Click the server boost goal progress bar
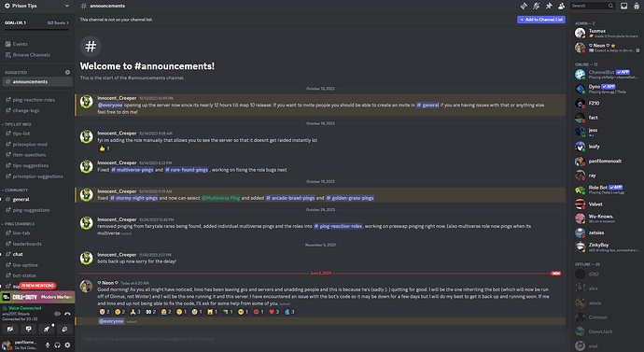Image resolution: width=644 pixels, height=352 pixels. [x=37, y=29]
